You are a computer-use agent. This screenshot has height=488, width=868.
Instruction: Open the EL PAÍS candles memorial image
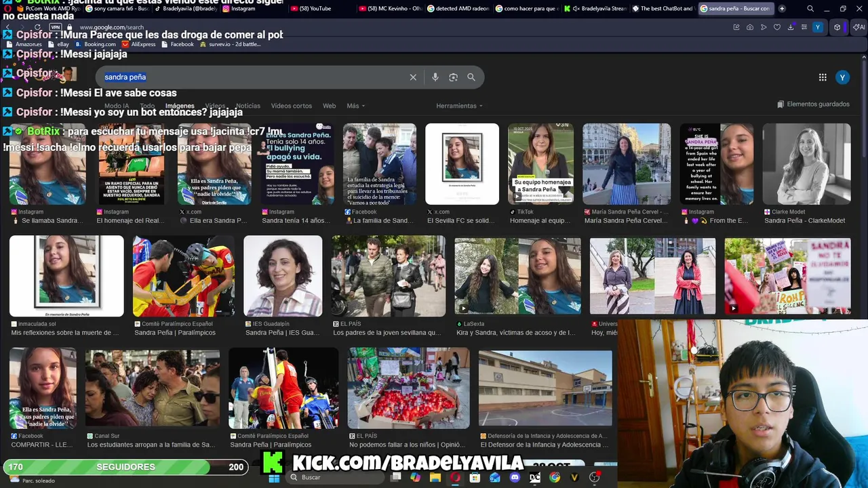click(408, 388)
